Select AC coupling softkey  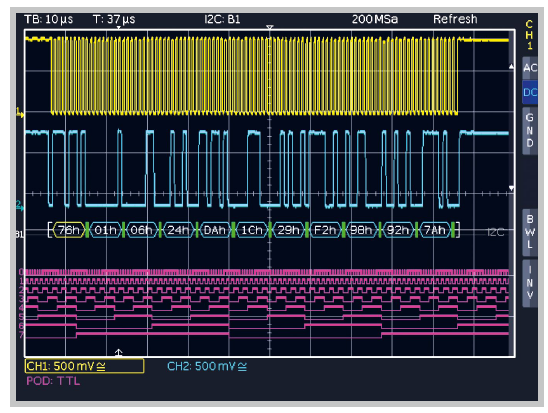click(530, 68)
